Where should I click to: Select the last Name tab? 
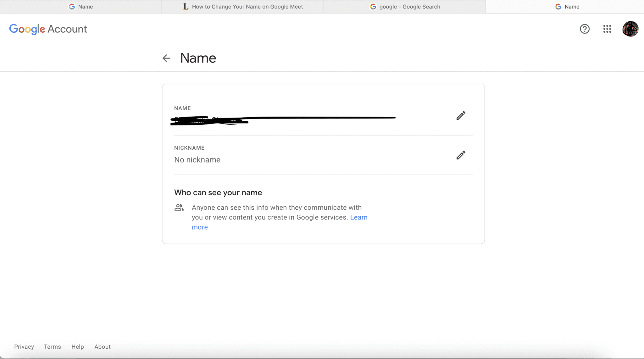pos(567,7)
